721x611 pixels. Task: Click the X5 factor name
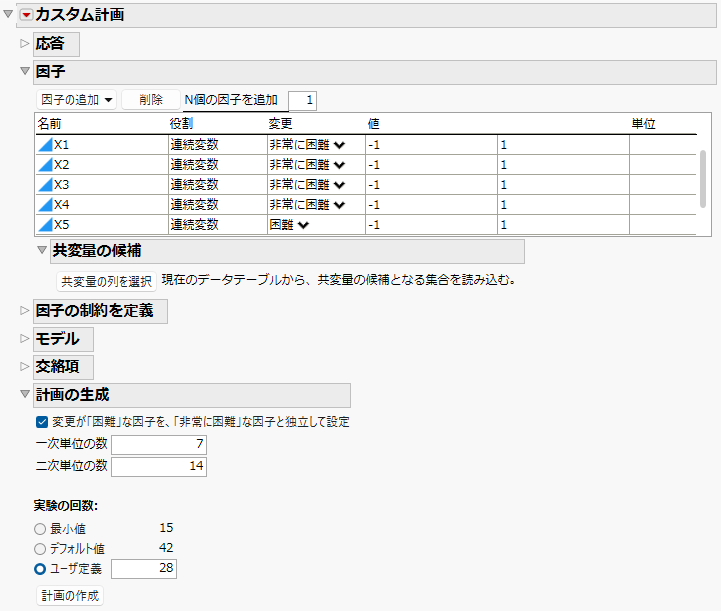pos(62,225)
